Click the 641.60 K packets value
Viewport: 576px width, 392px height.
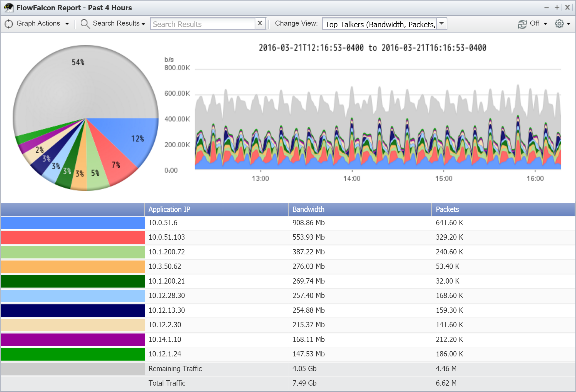pyautogui.click(x=449, y=223)
